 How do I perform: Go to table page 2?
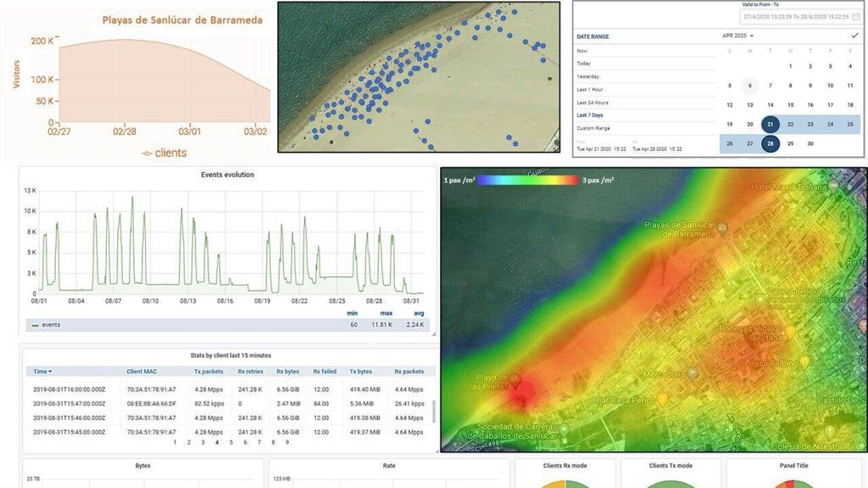click(189, 442)
